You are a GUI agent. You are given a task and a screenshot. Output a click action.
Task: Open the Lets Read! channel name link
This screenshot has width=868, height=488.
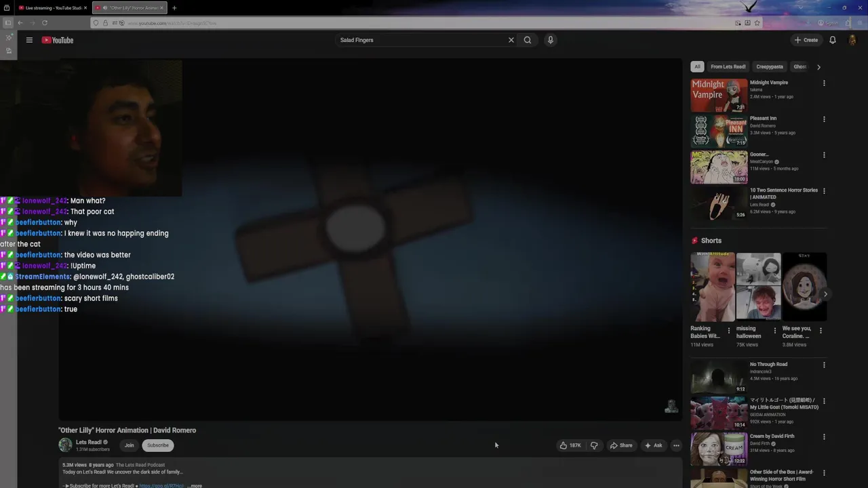tap(89, 443)
